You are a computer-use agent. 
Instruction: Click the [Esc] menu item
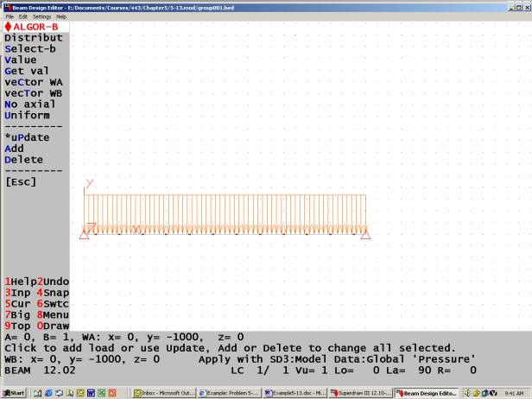(x=21, y=182)
